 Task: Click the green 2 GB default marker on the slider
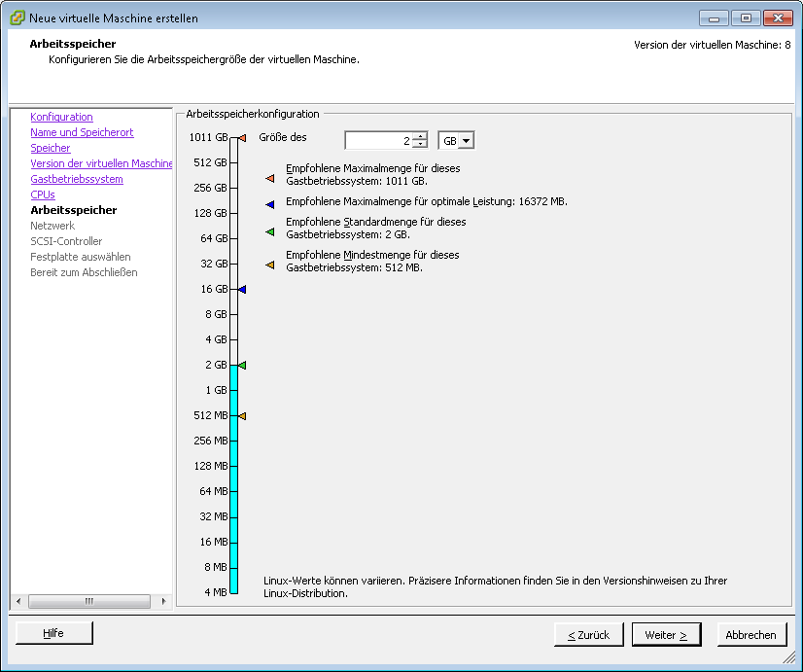point(242,366)
